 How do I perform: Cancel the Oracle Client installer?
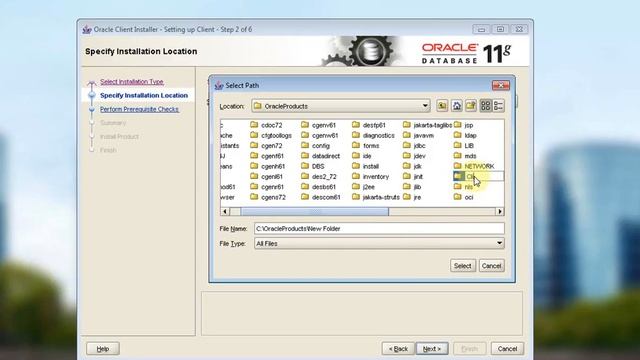click(507, 349)
